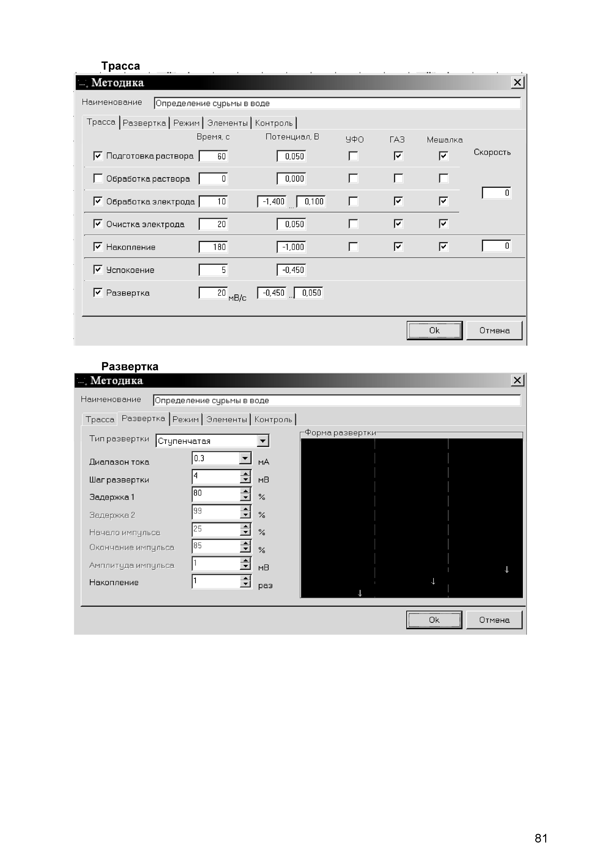
Task: Toggle Мешалка for Подготовка раствора
Action: 444,156
